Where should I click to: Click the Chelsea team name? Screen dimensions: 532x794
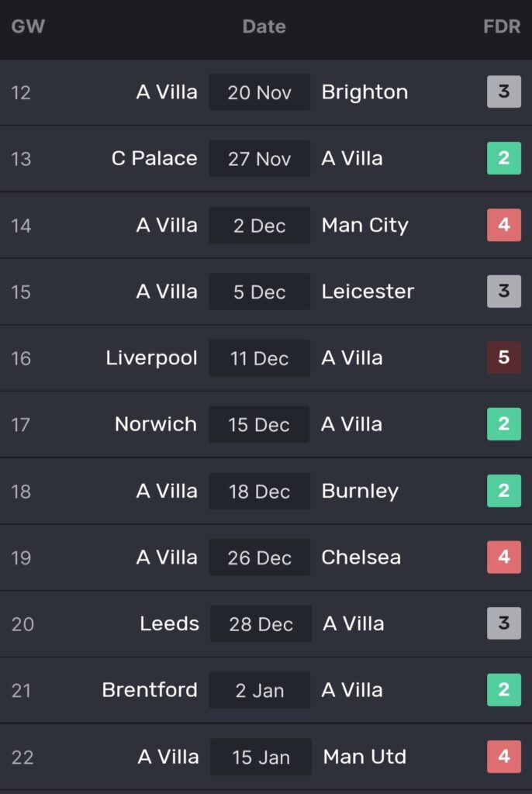click(x=361, y=558)
